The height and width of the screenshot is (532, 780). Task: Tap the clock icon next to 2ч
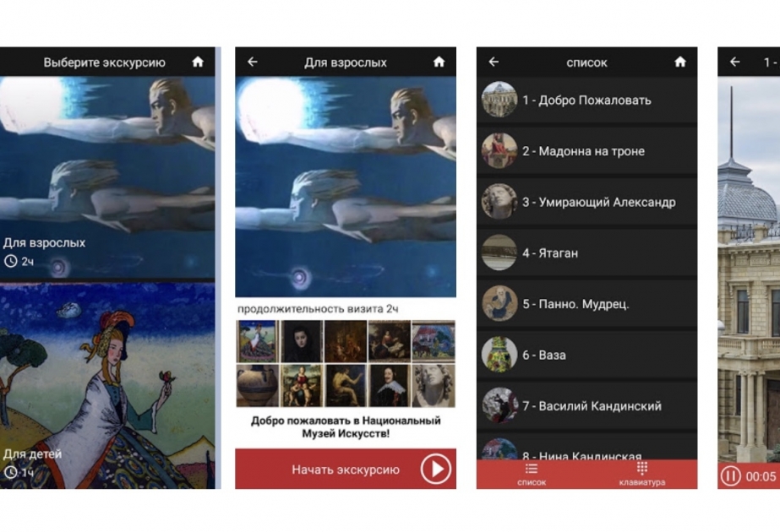10,261
